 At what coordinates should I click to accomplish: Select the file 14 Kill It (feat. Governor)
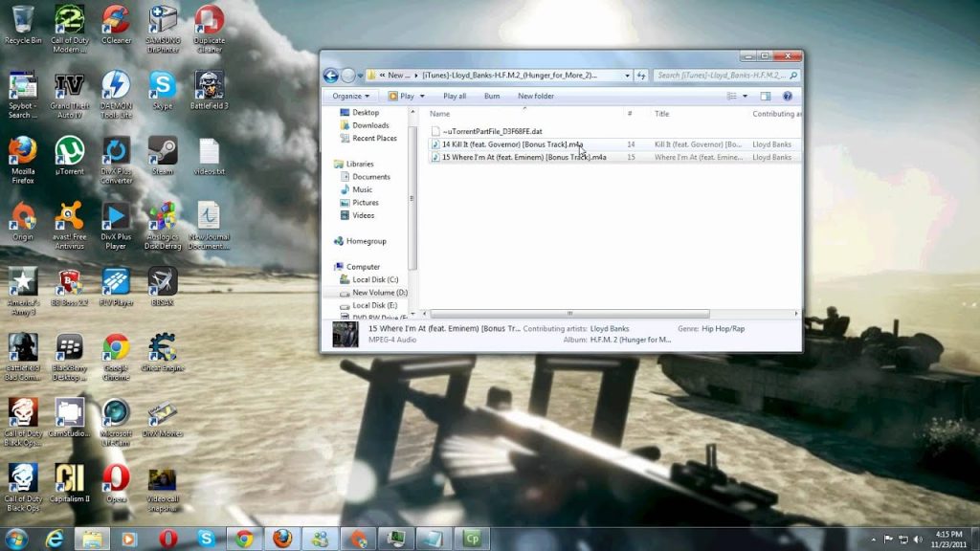click(507, 144)
